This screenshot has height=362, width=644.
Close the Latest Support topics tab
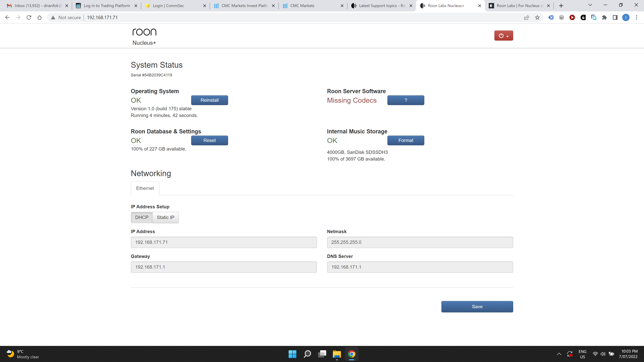(x=411, y=6)
